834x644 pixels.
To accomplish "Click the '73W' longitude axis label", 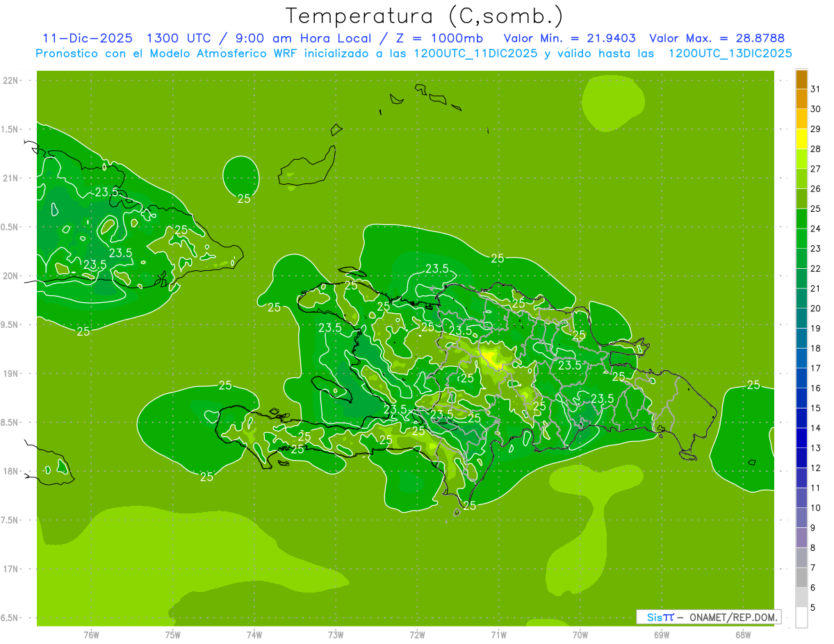I will [x=336, y=634].
